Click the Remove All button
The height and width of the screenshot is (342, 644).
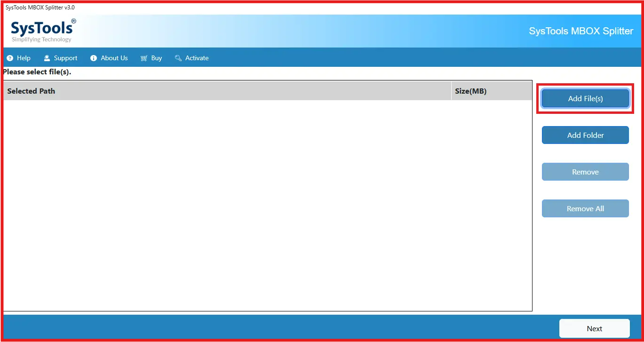click(585, 208)
